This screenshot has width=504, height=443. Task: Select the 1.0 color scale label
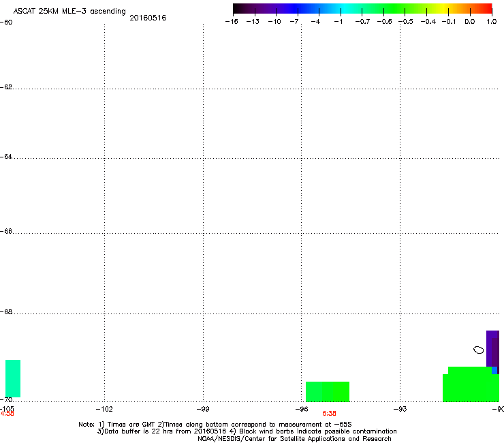(x=492, y=22)
